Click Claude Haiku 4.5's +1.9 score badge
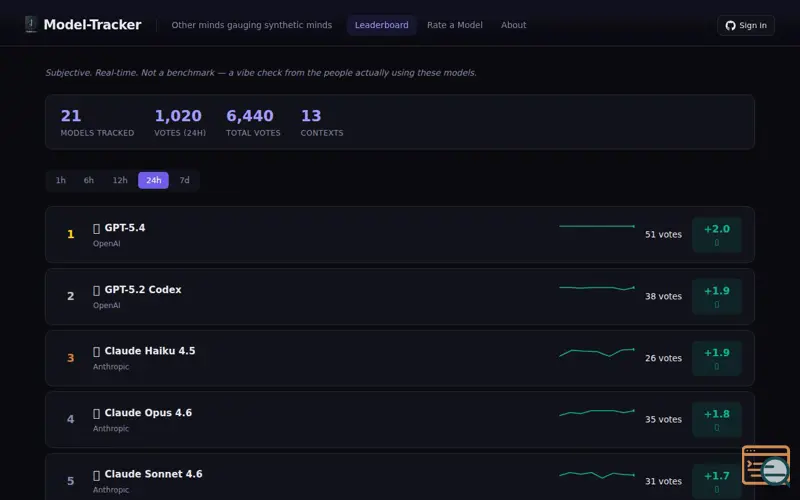The image size is (800, 500). point(717,358)
